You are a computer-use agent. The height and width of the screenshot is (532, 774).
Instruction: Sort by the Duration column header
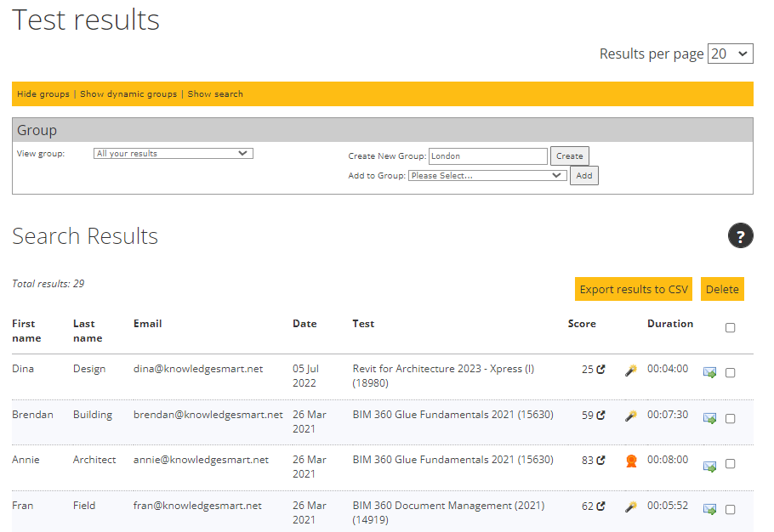coord(670,324)
